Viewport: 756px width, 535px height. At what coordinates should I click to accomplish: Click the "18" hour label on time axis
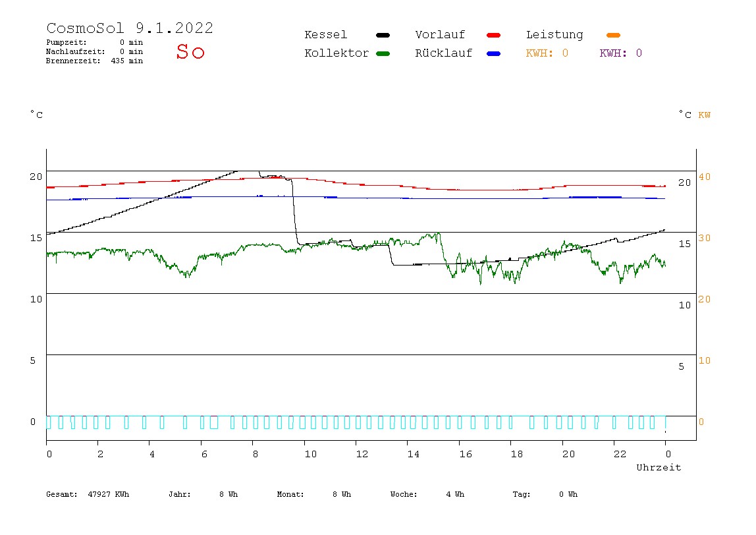coord(517,454)
